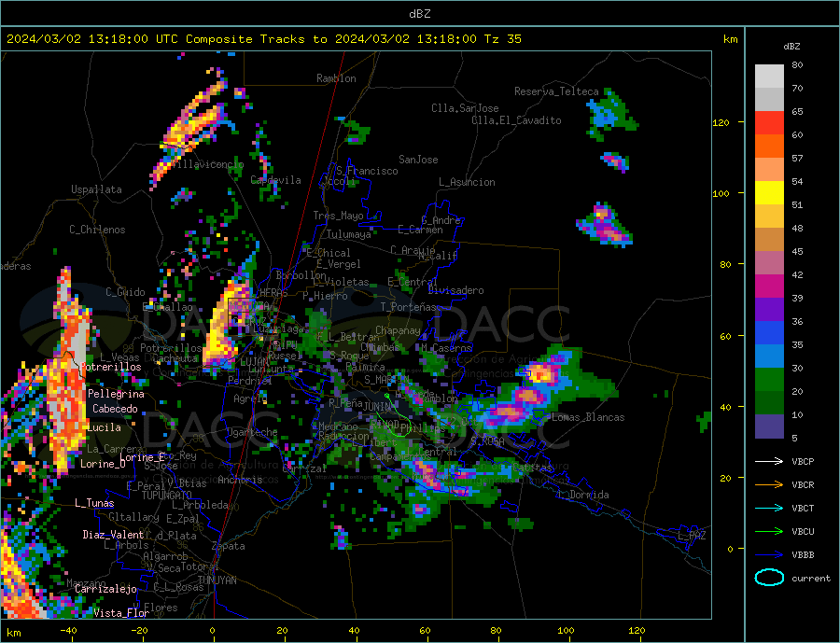Viewport: 840px width, 643px height.
Task: Click the 'L_Asuncion' map label
Action: (467, 182)
